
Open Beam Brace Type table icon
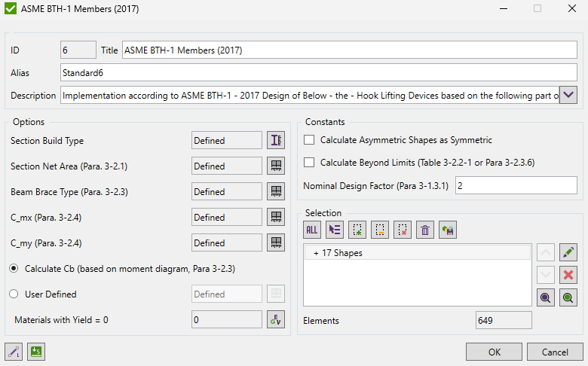pos(276,191)
